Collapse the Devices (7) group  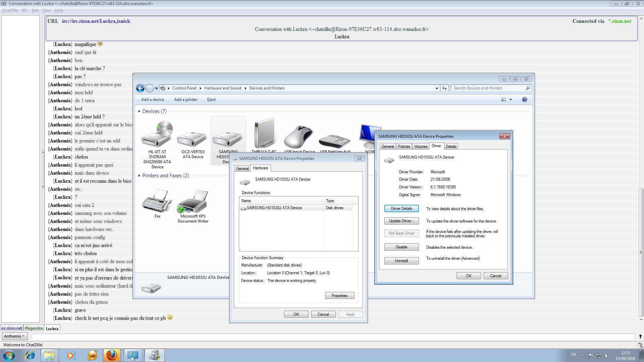tap(139, 111)
